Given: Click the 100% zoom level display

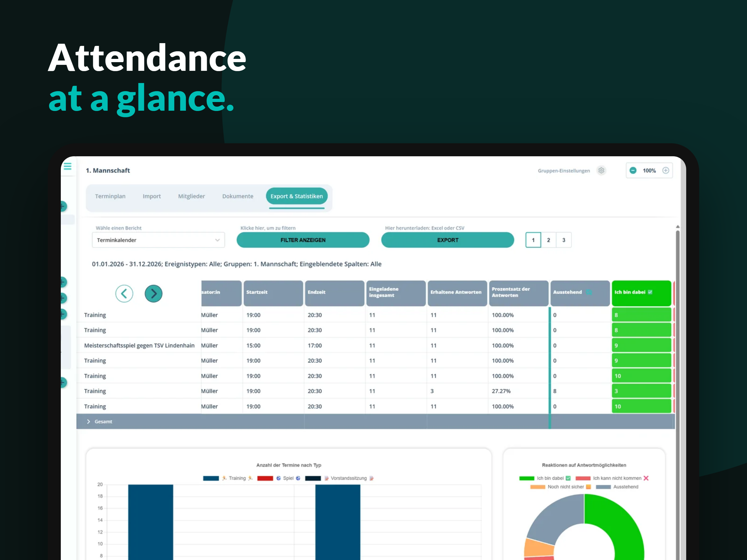Looking at the screenshot, I should tap(649, 170).
